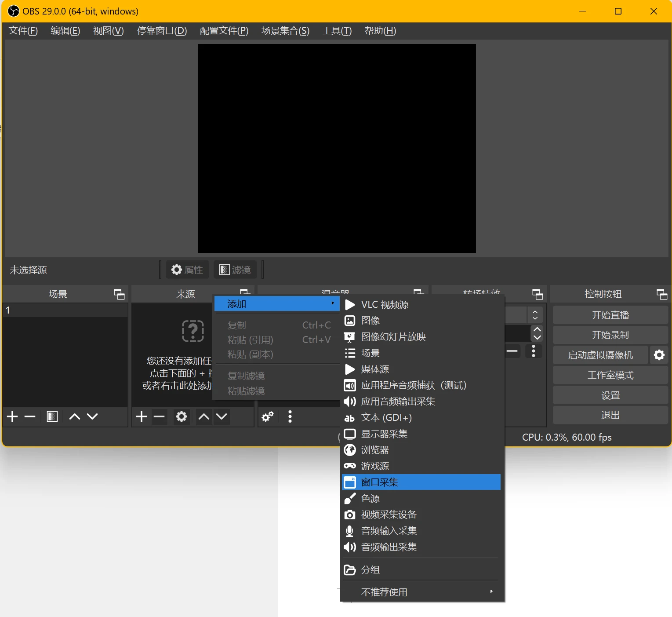Expand the 添加 submenu entry
Image resolution: width=672 pixels, height=617 pixels.
(x=277, y=304)
